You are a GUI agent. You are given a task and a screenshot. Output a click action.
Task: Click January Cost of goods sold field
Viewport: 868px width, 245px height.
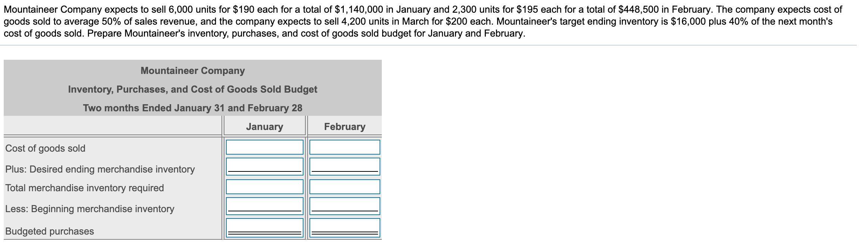264,147
